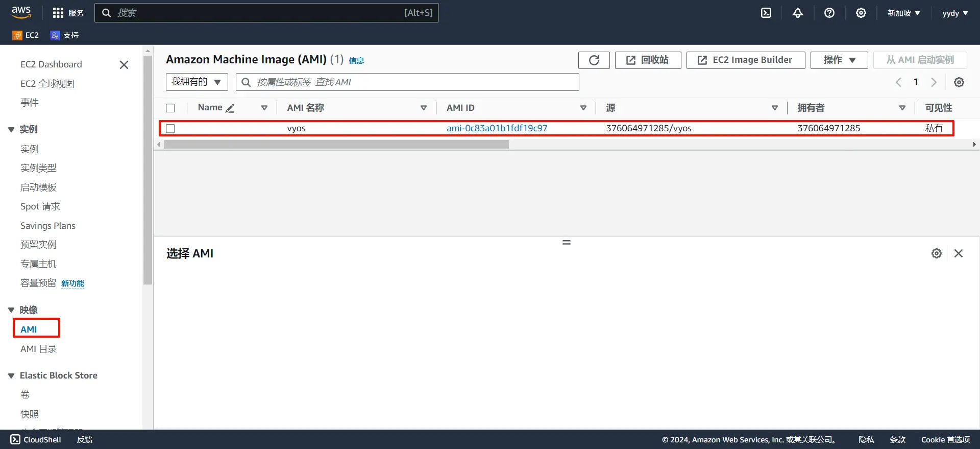Open the yydy account menu

[x=955, y=13]
